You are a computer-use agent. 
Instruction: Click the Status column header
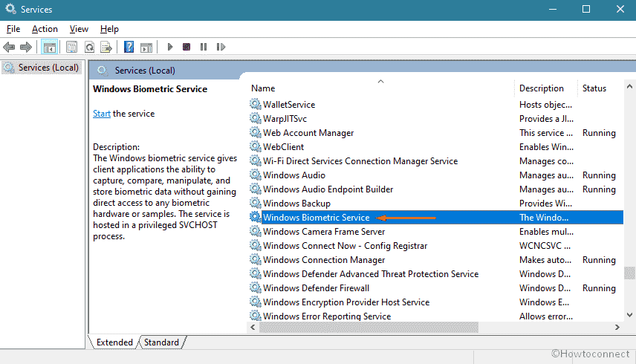tap(594, 88)
